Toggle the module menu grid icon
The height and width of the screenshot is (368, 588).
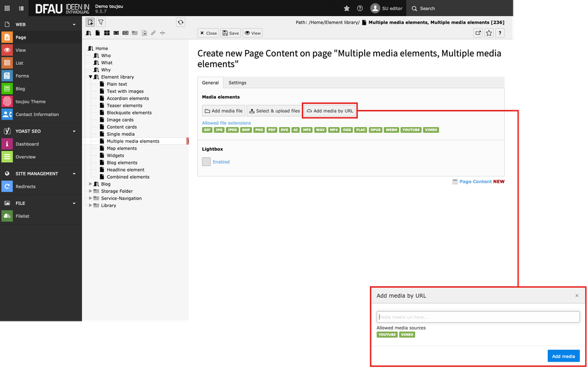pos(7,9)
